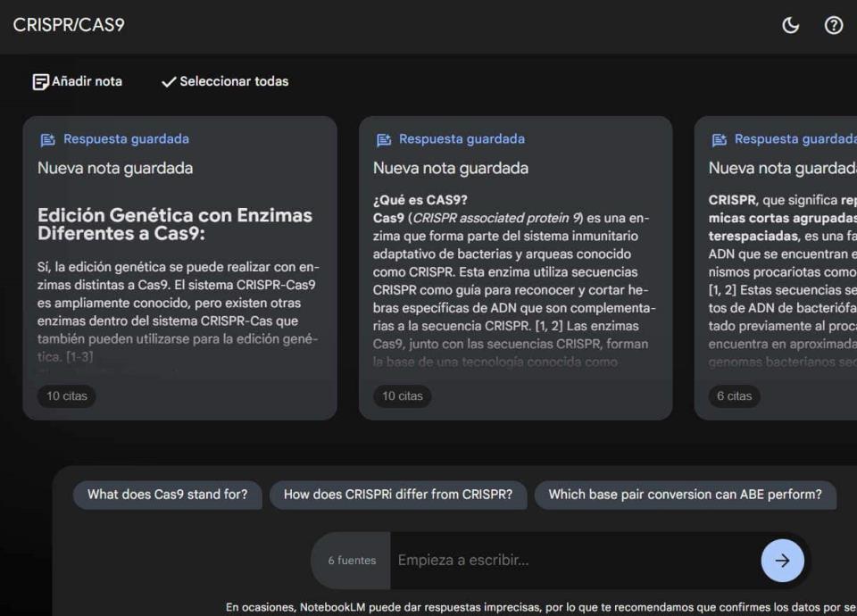Click the "¿Qué es CAS9?" heading text
The width and height of the screenshot is (857, 616).
pos(420,200)
